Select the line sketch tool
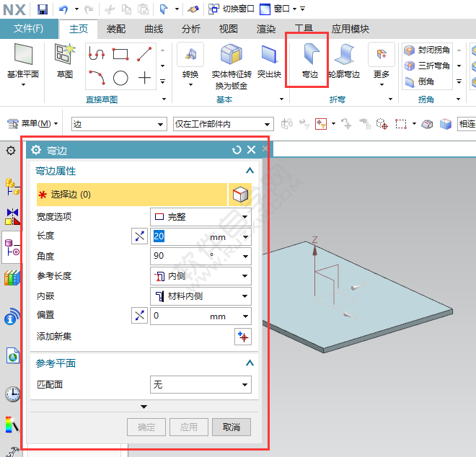 [x=144, y=54]
